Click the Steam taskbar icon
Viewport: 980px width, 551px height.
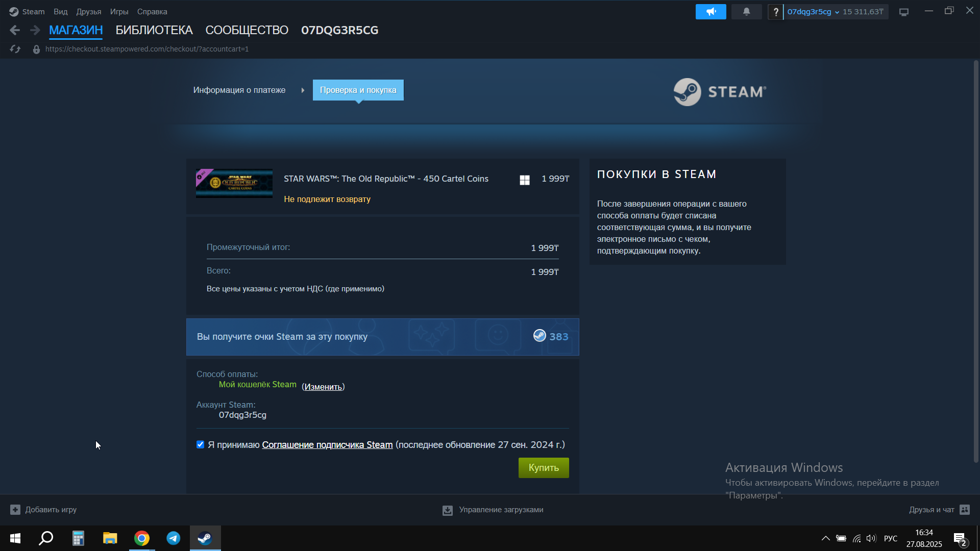click(205, 538)
